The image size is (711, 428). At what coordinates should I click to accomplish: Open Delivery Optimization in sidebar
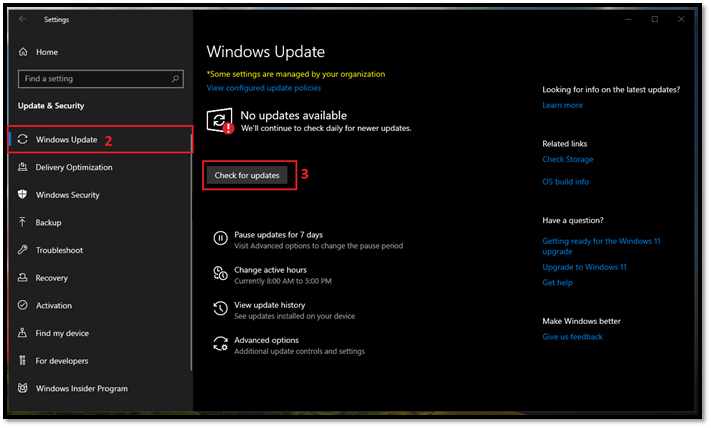click(74, 167)
